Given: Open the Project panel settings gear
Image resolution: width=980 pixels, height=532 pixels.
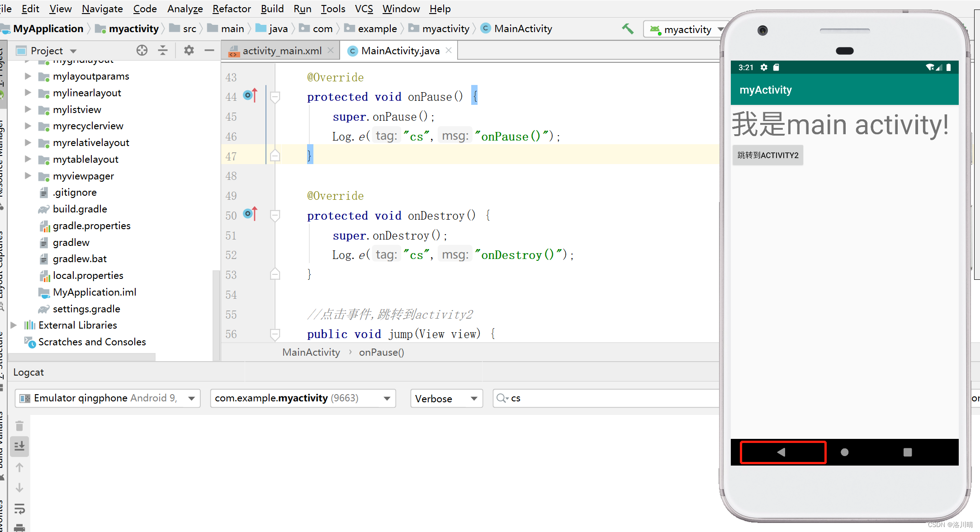Looking at the screenshot, I should pos(189,50).
